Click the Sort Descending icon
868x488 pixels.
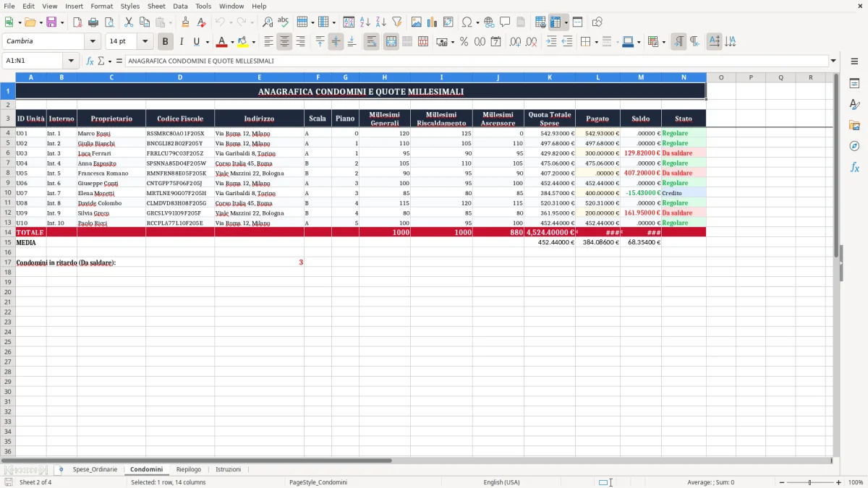[381, 22]
